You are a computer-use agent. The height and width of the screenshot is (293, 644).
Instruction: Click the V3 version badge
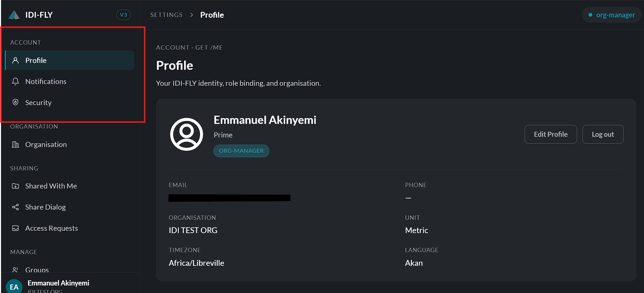click(123, 15)
